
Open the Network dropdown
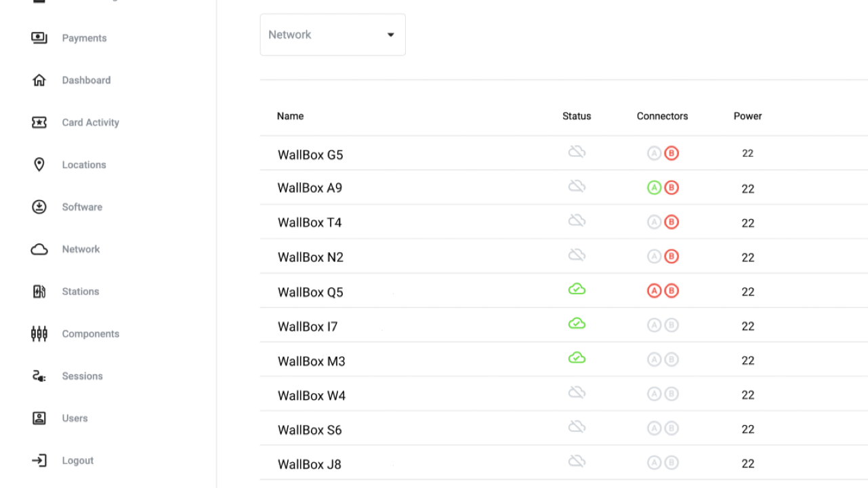333,35
